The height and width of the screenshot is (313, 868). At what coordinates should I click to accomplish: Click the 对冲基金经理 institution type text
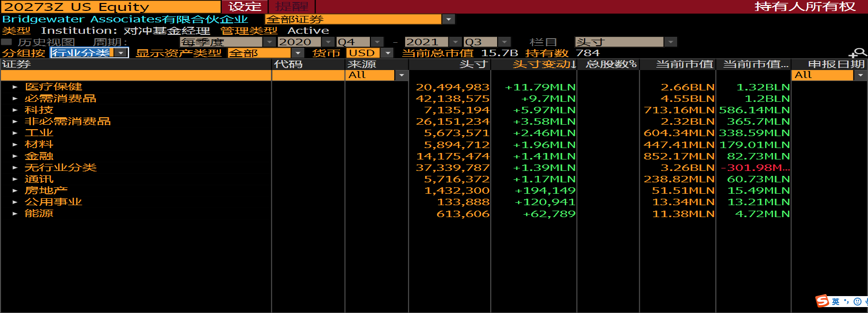(167, 31)
